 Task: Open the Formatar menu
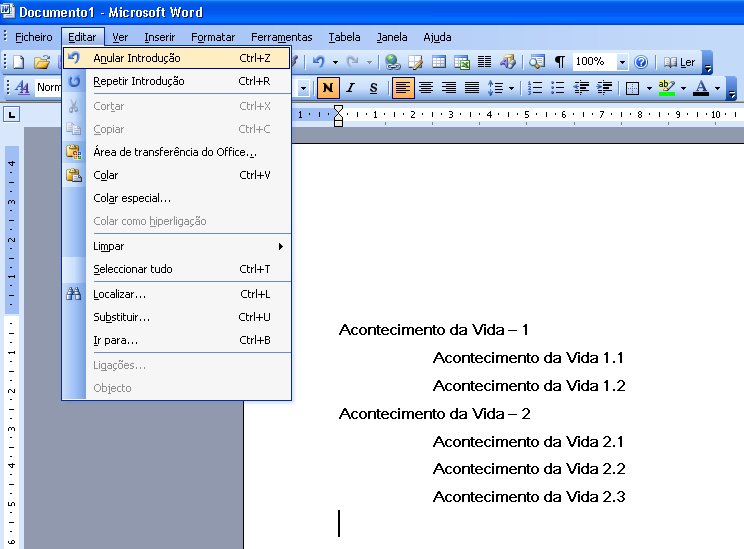pos(213,37)
